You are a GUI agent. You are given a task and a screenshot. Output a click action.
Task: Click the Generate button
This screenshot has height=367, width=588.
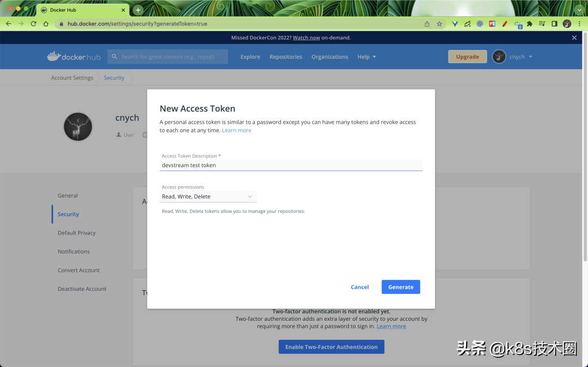(x=401, y=287)
